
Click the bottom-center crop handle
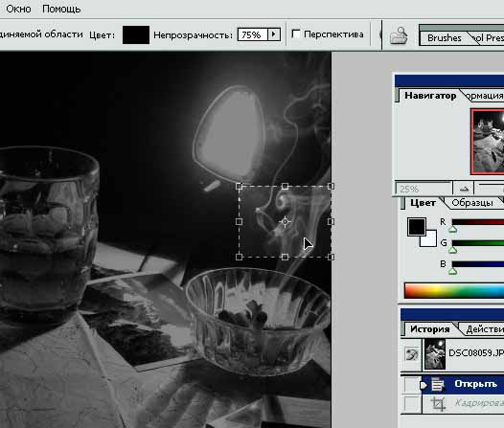[x=285, y=257]
